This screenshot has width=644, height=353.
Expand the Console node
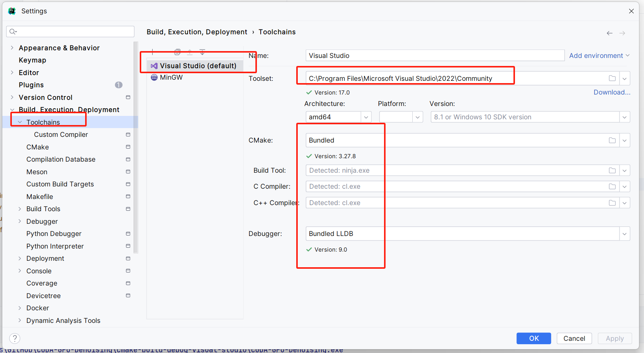[x=19, y=271]
